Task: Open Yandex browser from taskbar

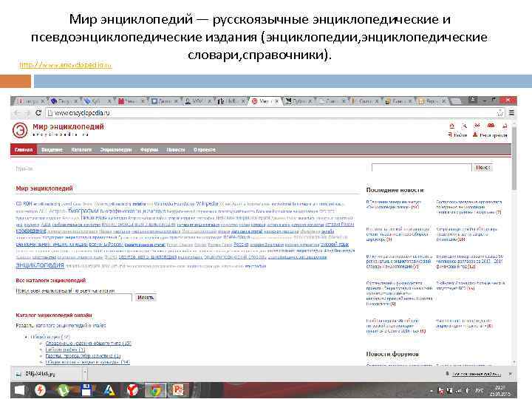Action: (x=133, y=390)
